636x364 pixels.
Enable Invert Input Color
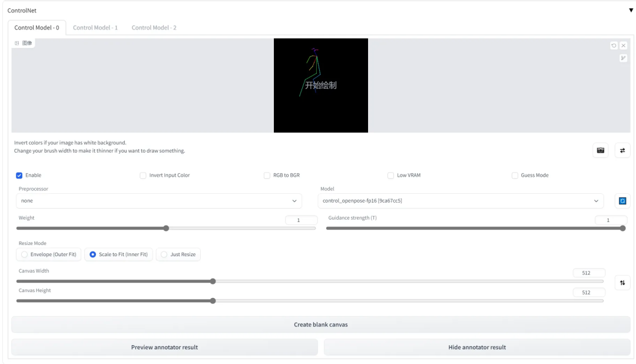click(x=143, y=176)
